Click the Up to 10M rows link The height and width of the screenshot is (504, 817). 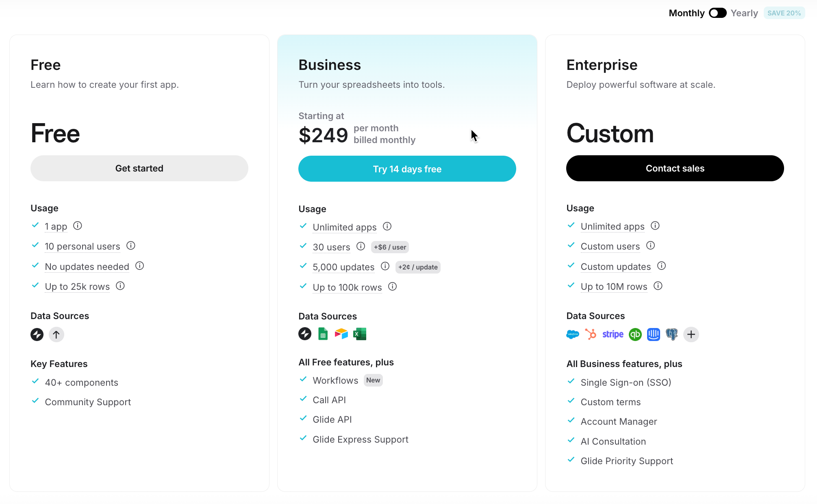point(614,287)
